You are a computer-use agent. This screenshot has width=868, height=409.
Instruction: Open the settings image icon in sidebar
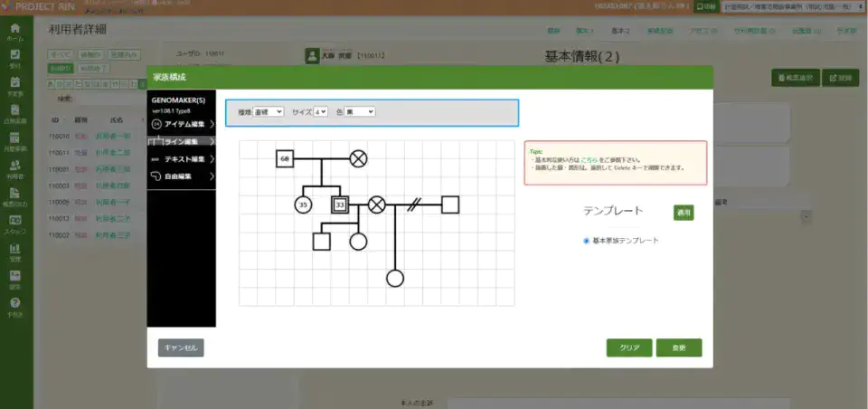tap(15, 275)
